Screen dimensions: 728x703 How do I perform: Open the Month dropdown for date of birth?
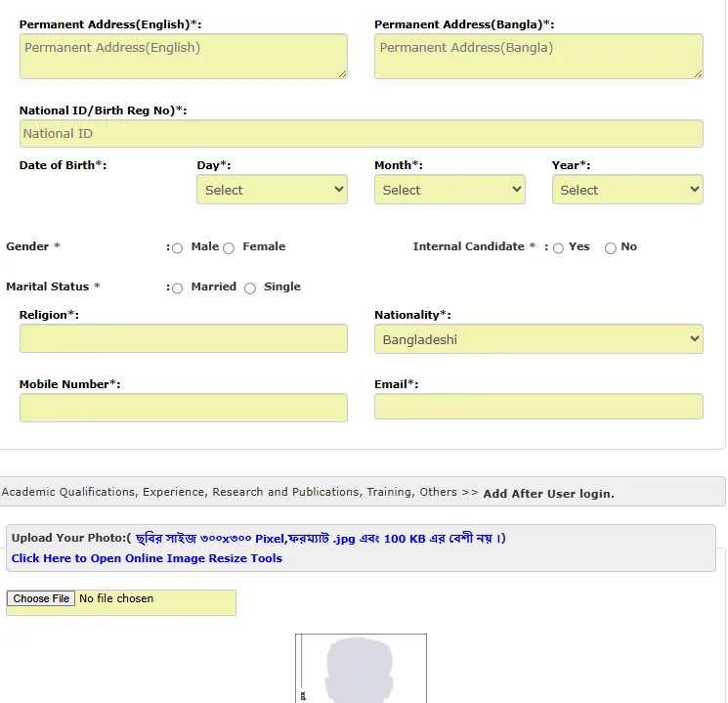tap(450, 190)
